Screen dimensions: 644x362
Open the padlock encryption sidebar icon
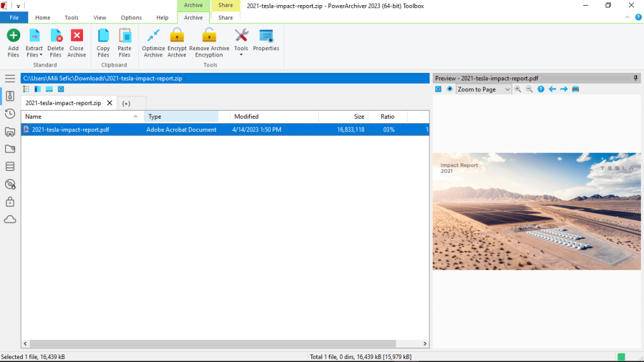tap(10, 202)
